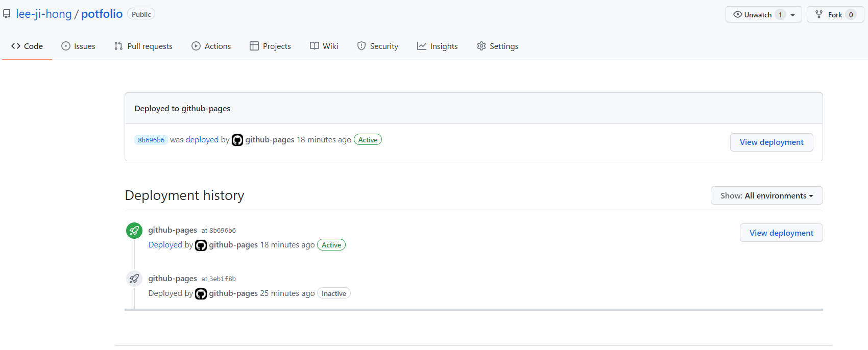
Task: Click github-pages environment at 8b696b6
Action: [173, 230]
